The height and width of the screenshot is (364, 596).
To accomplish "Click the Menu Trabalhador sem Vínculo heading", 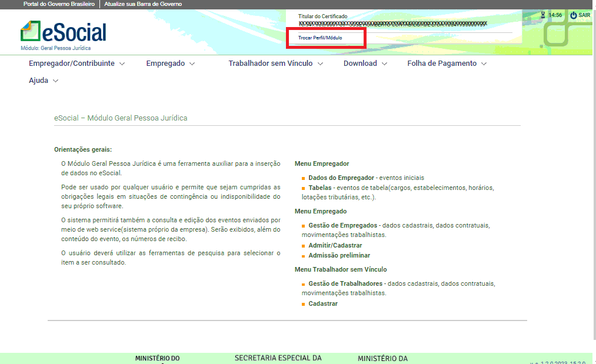I will [x=341, y=269].
